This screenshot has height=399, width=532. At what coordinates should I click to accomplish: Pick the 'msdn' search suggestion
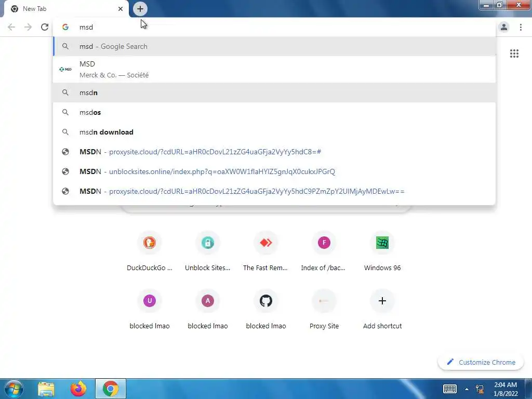(x=274, y=92)
